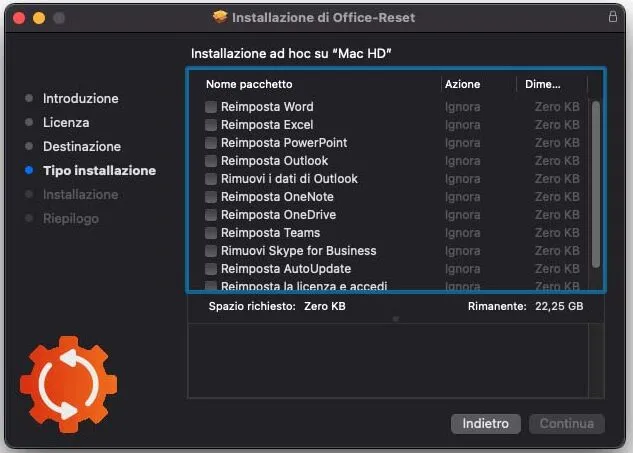This screenshot has height=453, width=633.
Task: Enable the Reimposta Word checkbox
Action: (x=211, y=107)
